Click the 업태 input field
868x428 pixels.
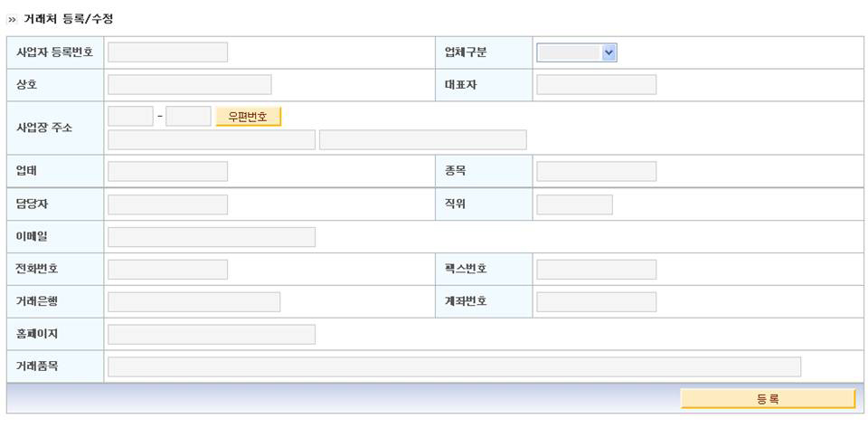[168, 172]
